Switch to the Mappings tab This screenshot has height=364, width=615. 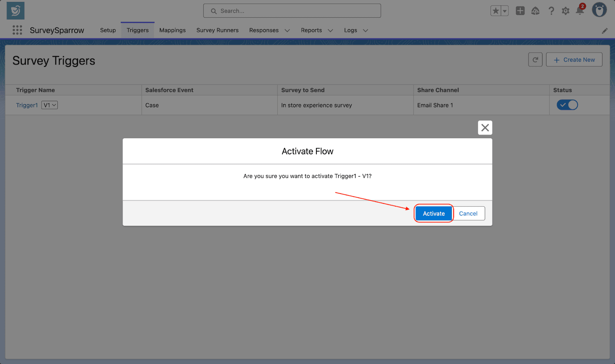coord(172,30)
